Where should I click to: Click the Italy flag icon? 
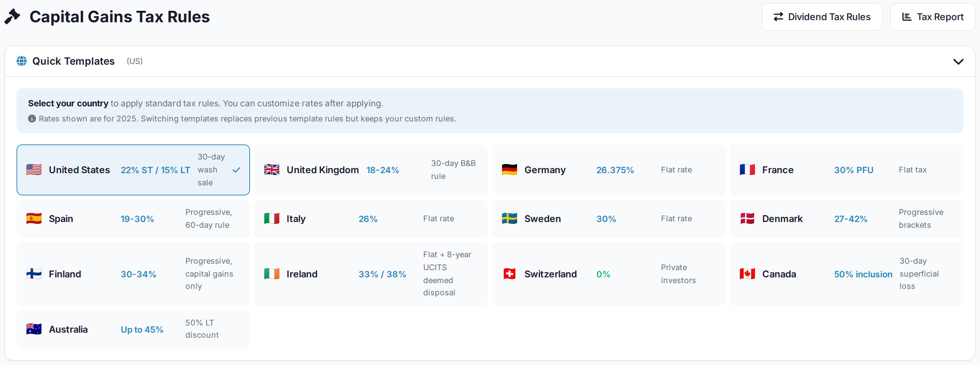[272, 218]
